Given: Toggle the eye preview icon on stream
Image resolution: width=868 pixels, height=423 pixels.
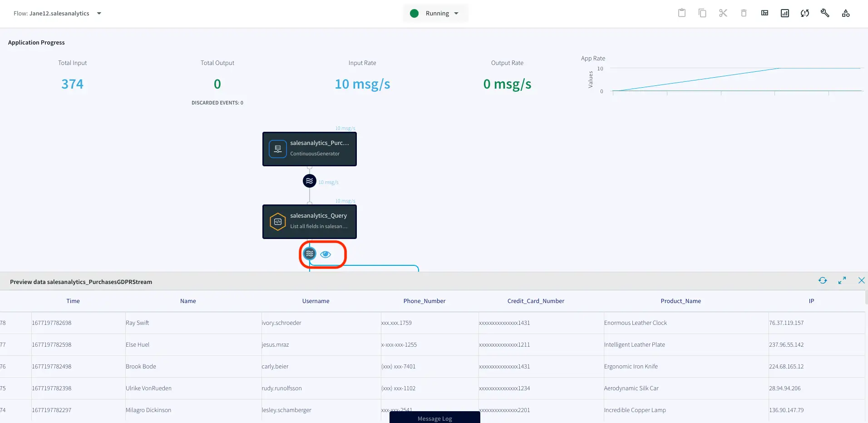Looking at the screenshot, I should [325, 254].
